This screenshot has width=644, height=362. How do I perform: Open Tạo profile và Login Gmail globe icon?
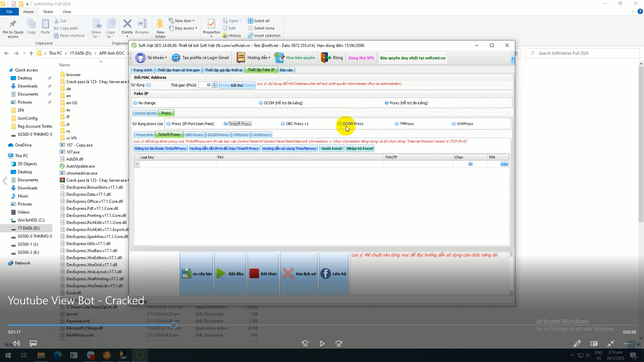coord(176,58)
